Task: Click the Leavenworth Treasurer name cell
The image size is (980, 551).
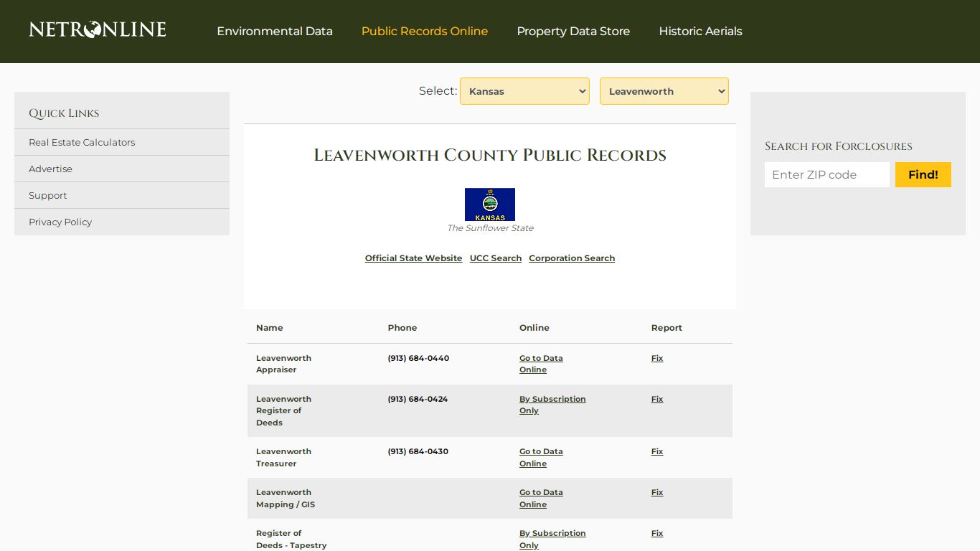Action: pyautogui.click(x=283, y=458)
